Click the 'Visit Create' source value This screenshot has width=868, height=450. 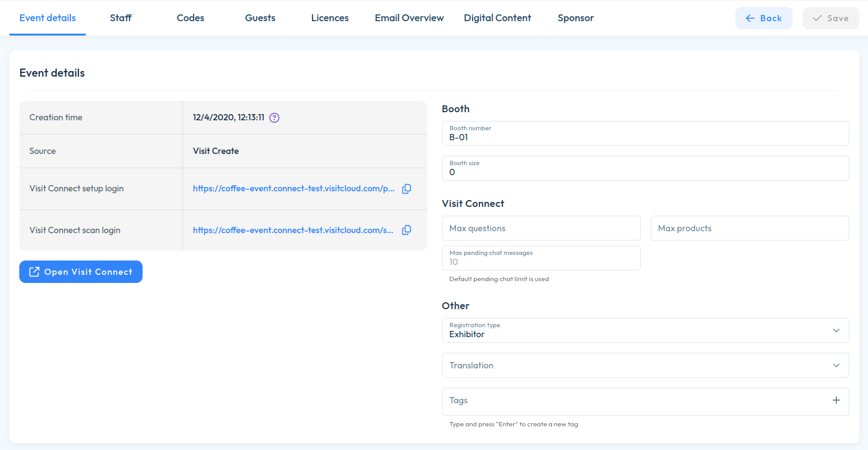[x=216, y=151]
